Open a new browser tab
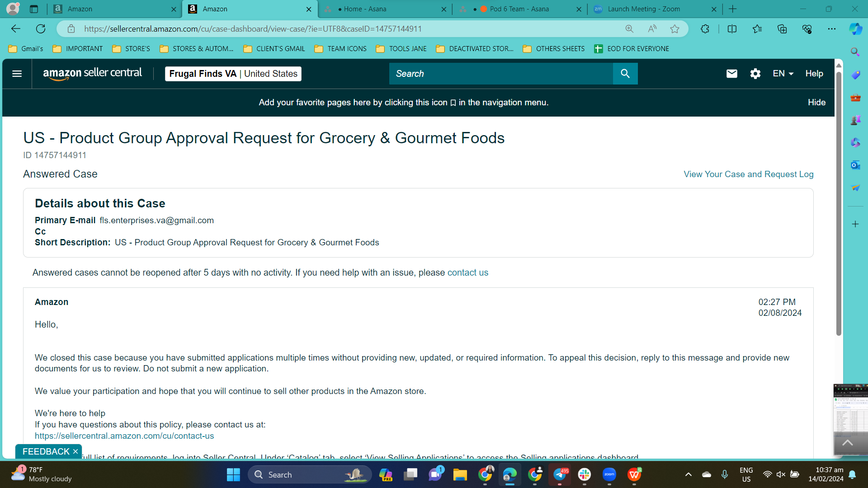This screenshot has height=488, width=868. tap(733, 9)
